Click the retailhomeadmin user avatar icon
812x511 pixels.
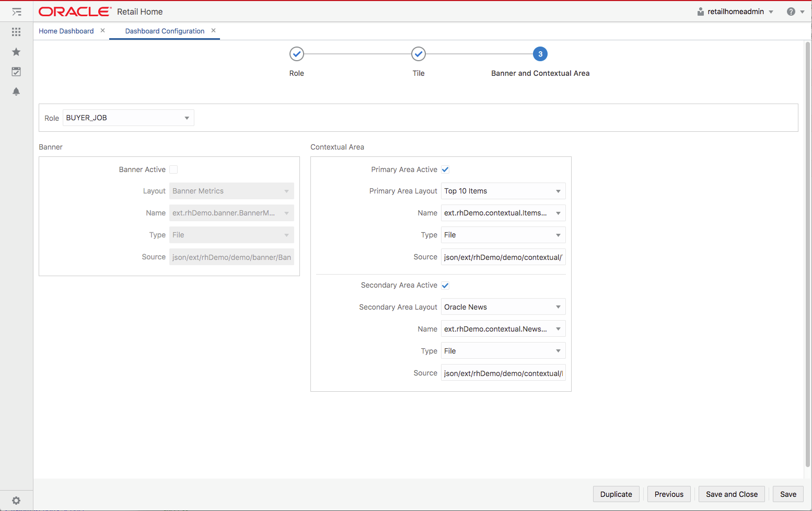click(701, 12)
